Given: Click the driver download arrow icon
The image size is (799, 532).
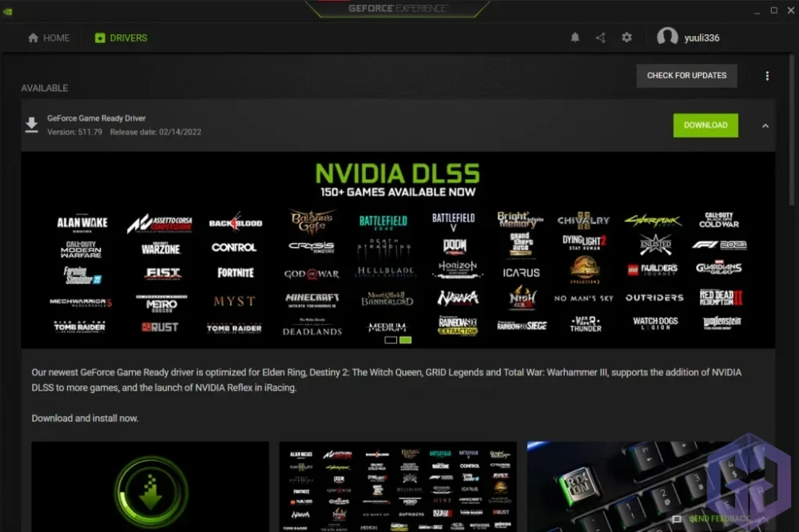Looking at the screenshot, I should (32, 125).
